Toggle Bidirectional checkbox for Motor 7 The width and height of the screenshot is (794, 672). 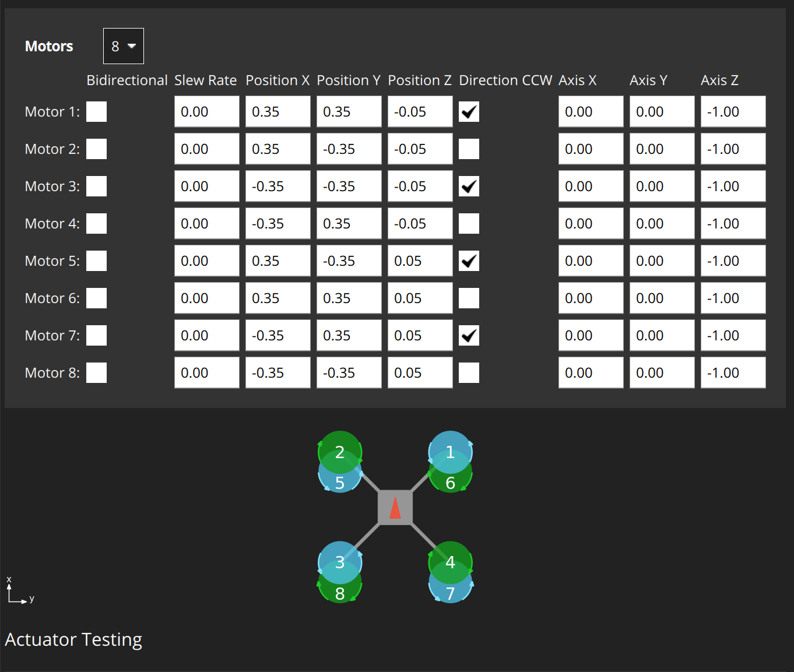click(x=97, y=335)
